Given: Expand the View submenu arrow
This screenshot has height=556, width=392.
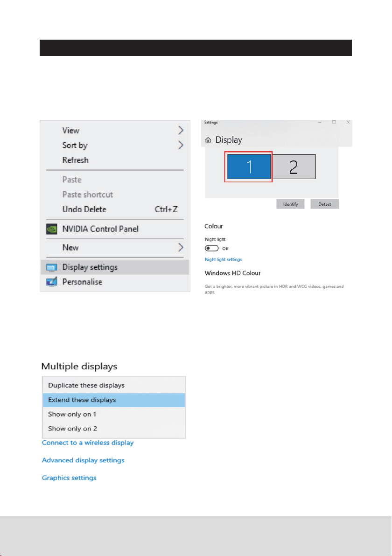Looking at the screenshot, I should tap(181, 131).
